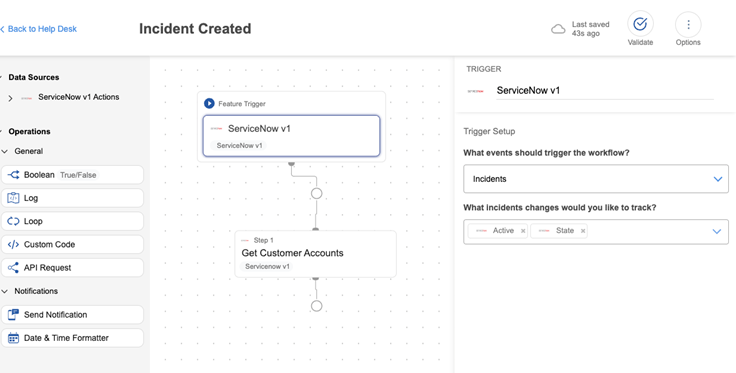
Task: Click ServiceNow logo beside Actions data source
Action: pos(27,98)
